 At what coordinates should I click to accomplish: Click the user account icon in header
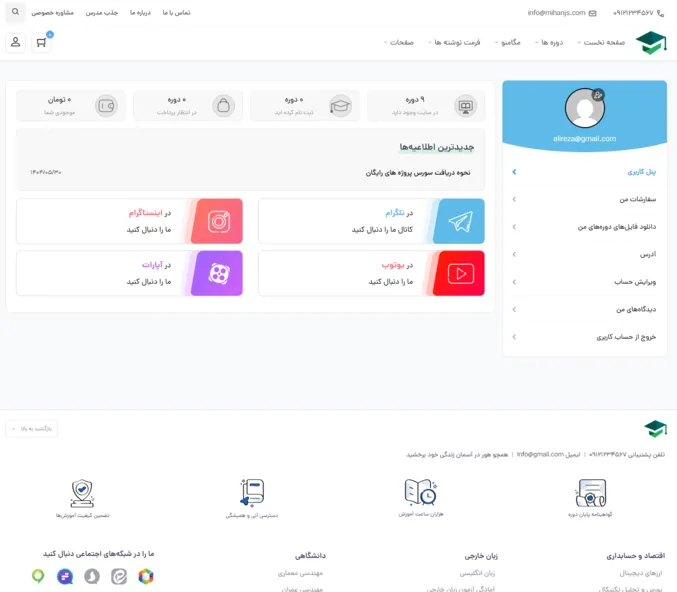point(15,42)
